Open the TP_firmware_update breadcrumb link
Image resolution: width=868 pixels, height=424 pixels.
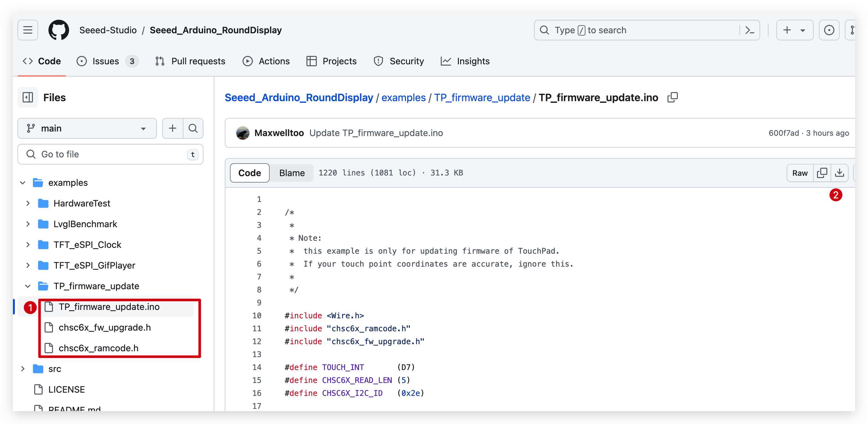[482, 98]
